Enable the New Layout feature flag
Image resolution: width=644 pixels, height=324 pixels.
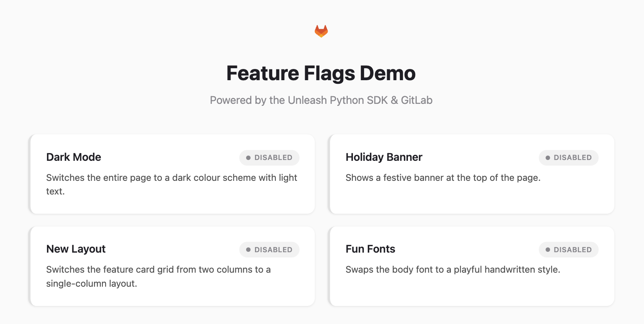pos(269,249)
